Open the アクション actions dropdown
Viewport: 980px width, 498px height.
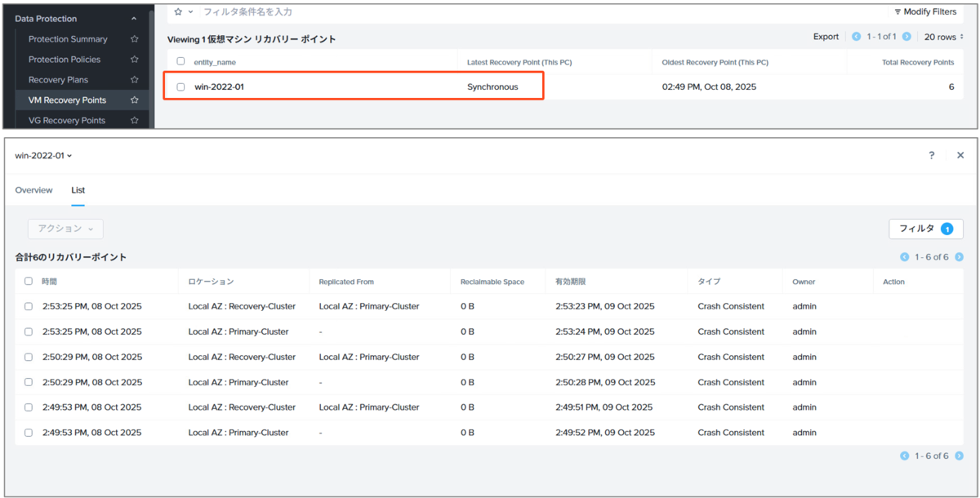point(65,229)
